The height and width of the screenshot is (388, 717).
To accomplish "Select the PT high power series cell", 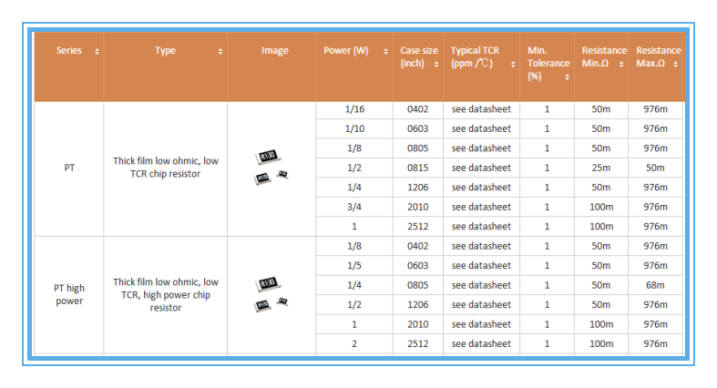I will pyautogui.click(x=69, y=295).
